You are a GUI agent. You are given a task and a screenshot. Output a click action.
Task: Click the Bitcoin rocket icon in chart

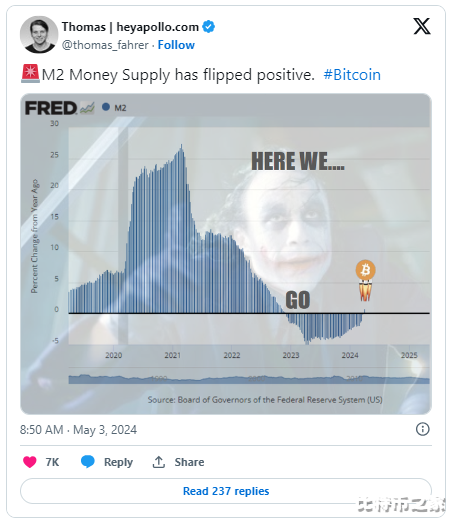click(x=365, y=280)
